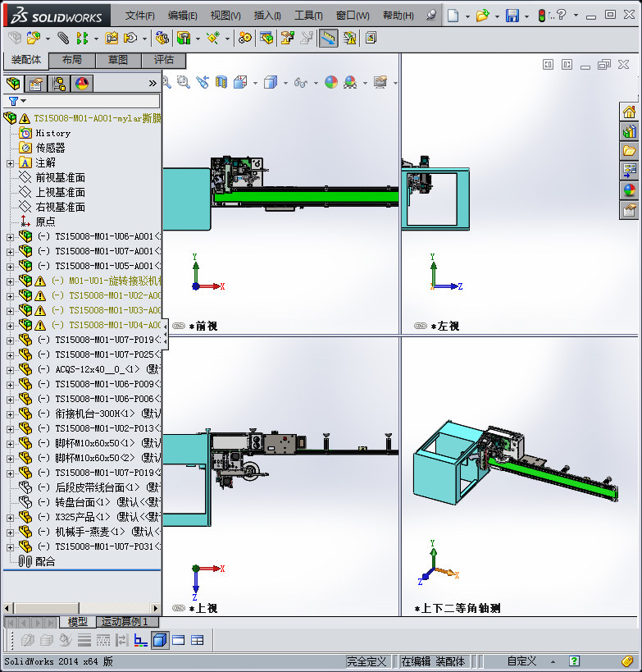
Task: Pin the menu bar with pushpin
Action: [x=431, y=16]
